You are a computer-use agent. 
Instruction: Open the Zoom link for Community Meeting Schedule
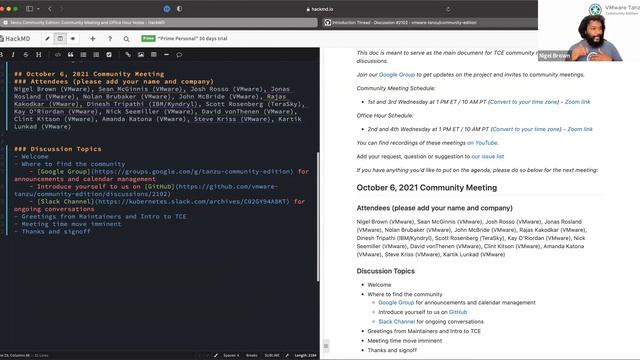tap(577, 102)
